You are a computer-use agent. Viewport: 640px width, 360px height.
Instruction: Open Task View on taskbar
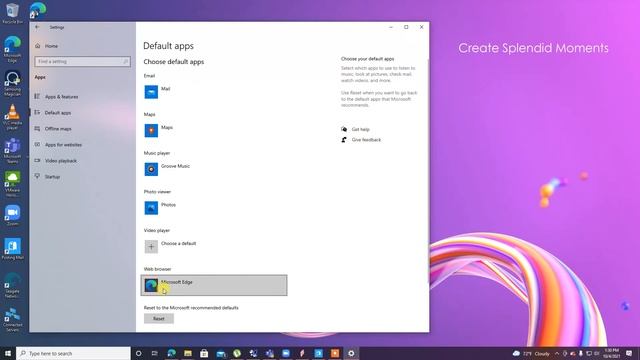(154, 353)
